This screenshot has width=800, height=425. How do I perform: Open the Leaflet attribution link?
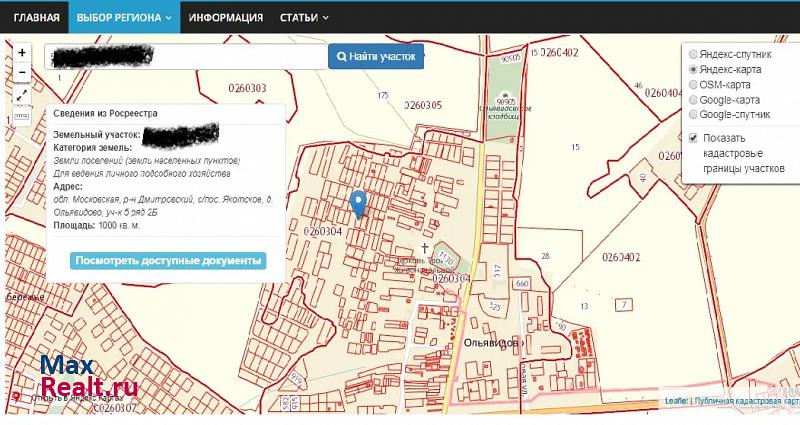676,402
